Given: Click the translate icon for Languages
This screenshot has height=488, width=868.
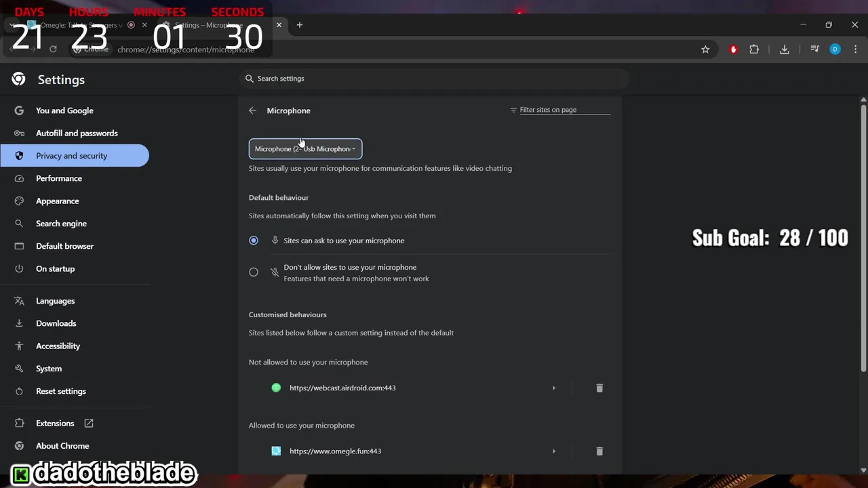Looking at the screenshot, I should pos(19,301).
